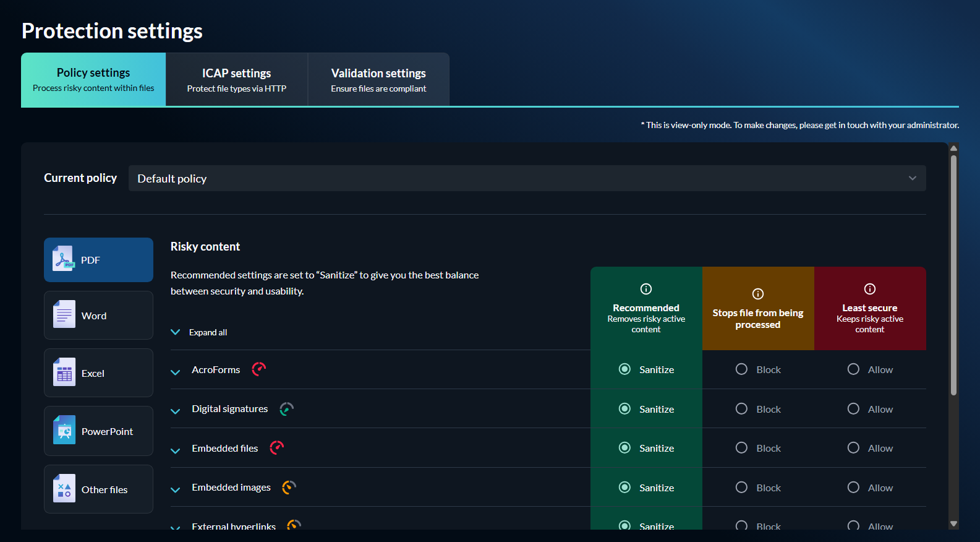
Task: Switch to the ICAP settings tab
Action: (236, 80)
